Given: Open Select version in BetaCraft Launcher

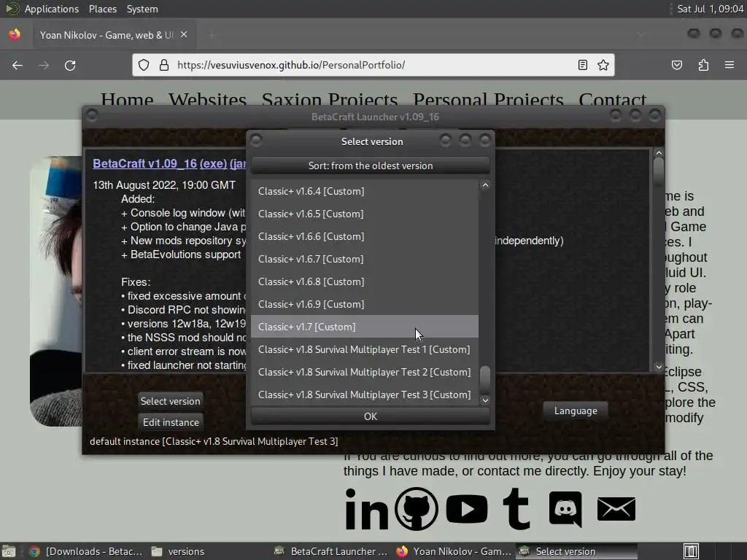Looking at the screenshot, I should click(170, 401).
